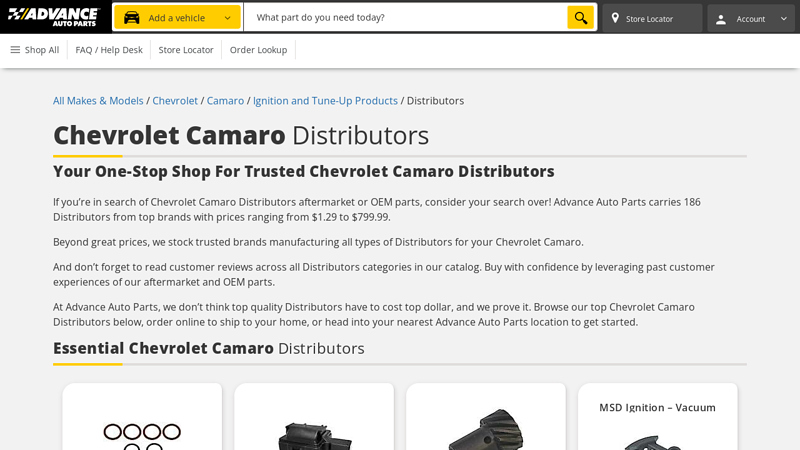Viewport: 800px width, 450px height.
Task: Click the Chevrolet Camaro Distributors main heading
Action: tap(241, 135)
